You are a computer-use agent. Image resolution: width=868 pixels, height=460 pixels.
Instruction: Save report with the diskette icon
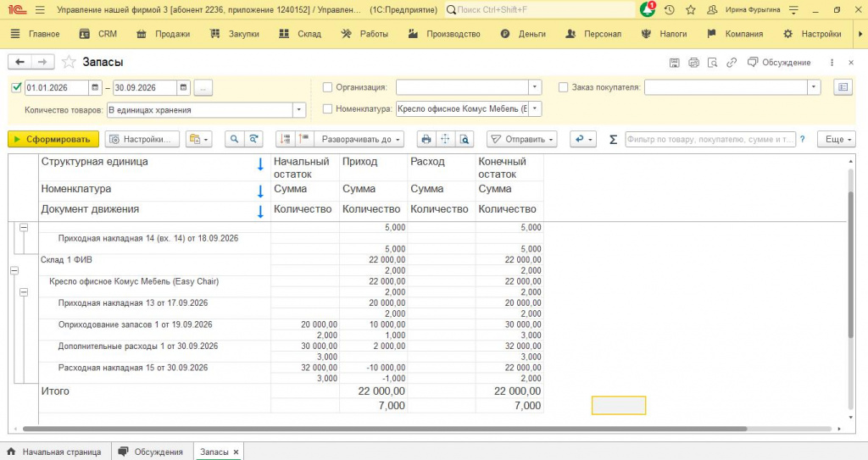pos(674,63)
